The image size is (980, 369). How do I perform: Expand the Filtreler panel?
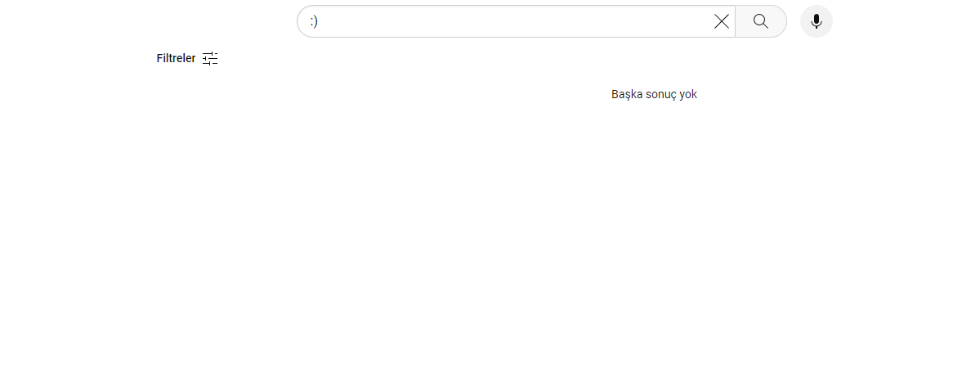tap(187, 58)
